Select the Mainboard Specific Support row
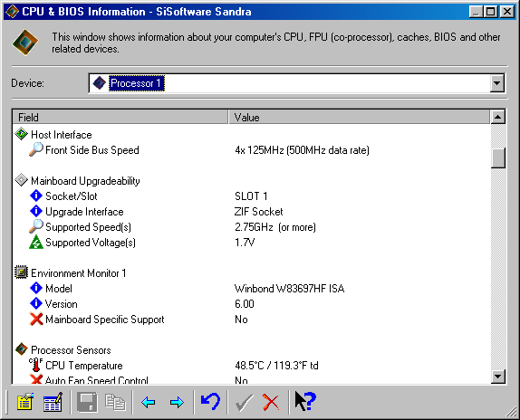The image size is (520, 420). 251,319
